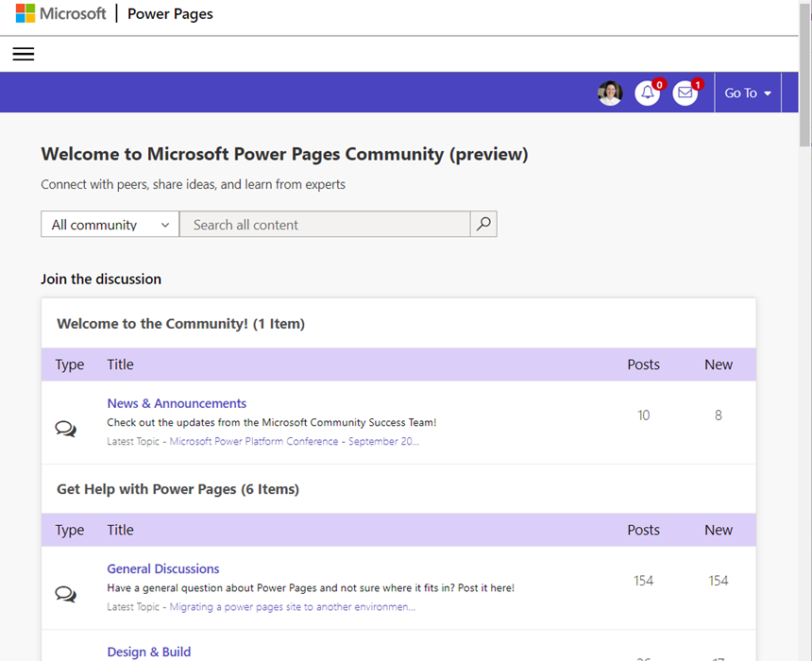This screenshot has width=812, height=661.
Task: Focus the Search all content field
Action: (325, 224)
